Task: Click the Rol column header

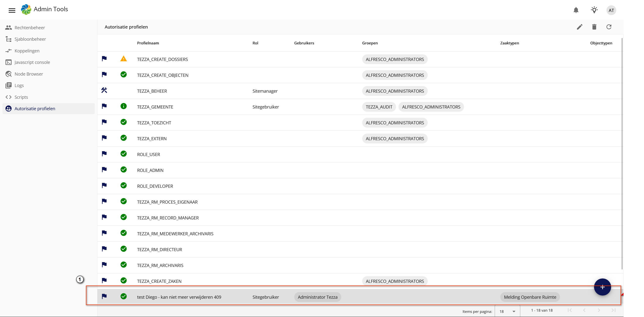Action: (255, 43)
